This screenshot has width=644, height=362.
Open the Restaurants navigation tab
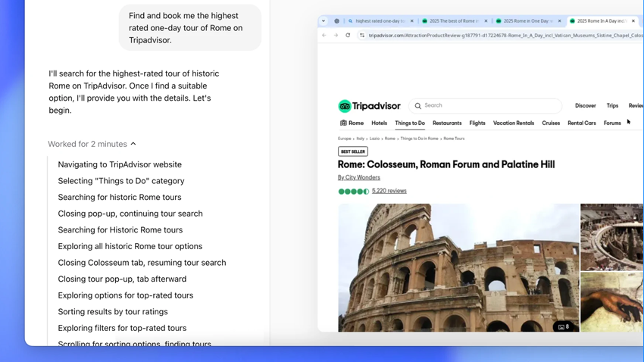447,123
